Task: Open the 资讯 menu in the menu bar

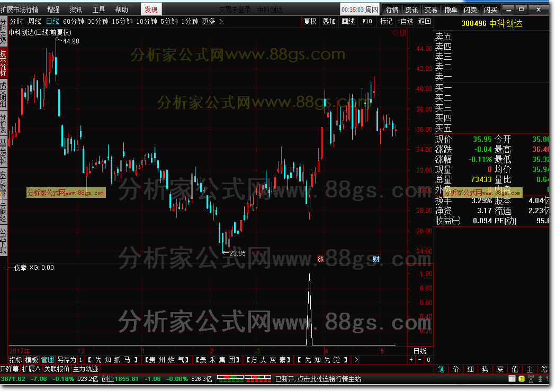Action: click(x=76, y=10)
